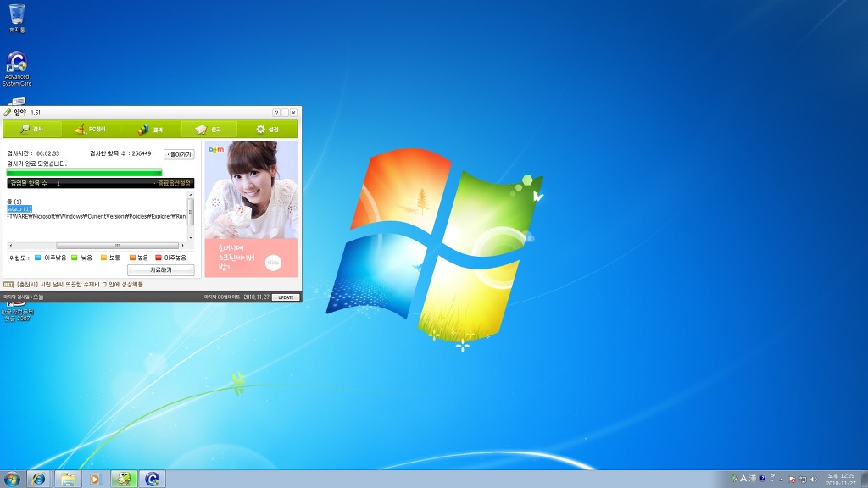Click the 漢 hanja conversion button
This screenshot has width=868, height=488.
click(x=753, y=478)
